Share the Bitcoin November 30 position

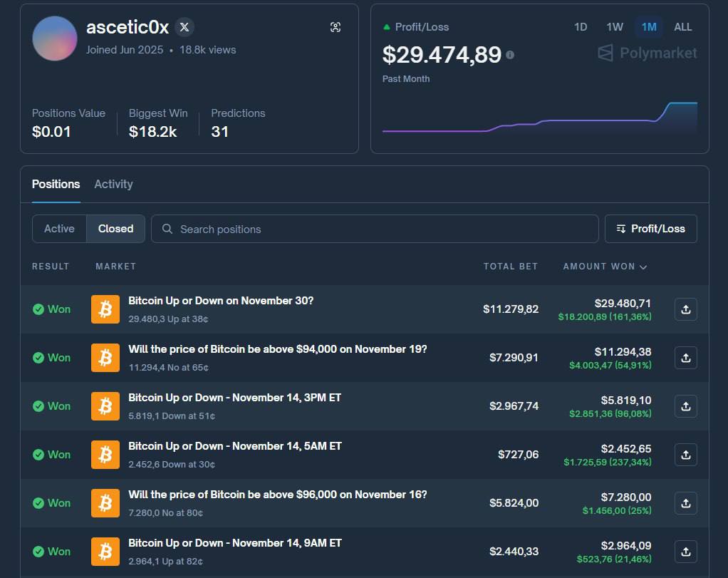(685, 309)
